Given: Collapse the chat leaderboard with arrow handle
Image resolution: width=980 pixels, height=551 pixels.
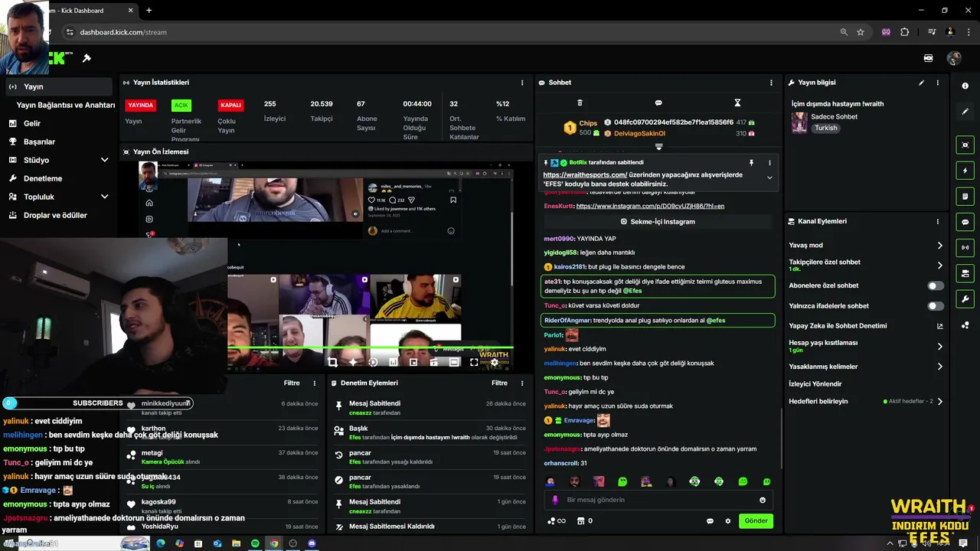Looking at the screenshot, I should pos(658,146).
